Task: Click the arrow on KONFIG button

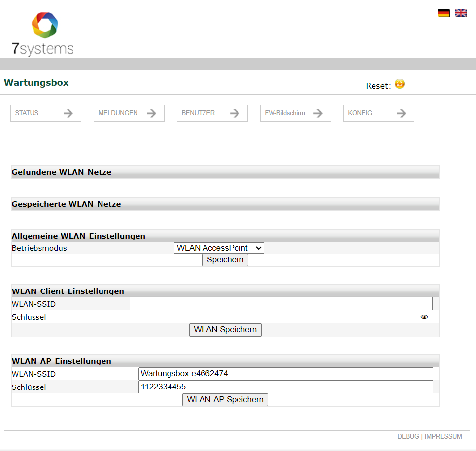Action: click(x=401, y=113)
